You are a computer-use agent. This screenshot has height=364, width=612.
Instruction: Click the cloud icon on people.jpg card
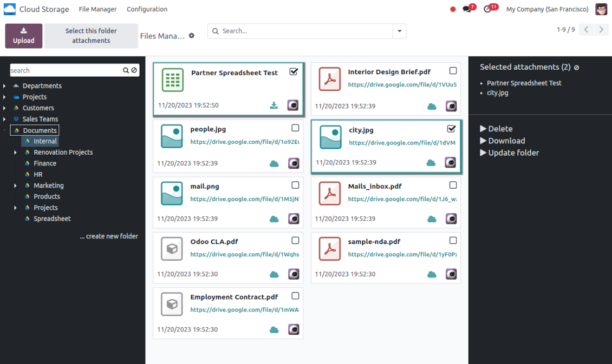274,163
